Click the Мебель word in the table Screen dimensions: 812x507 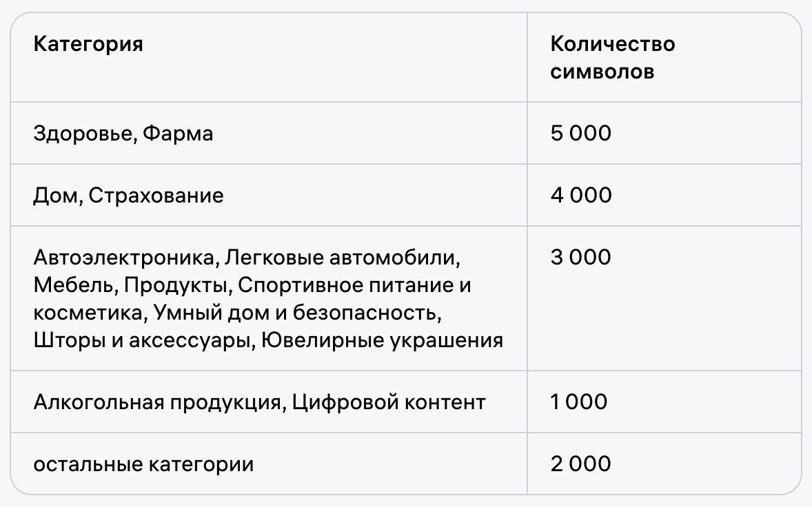[x=73, y=285]
